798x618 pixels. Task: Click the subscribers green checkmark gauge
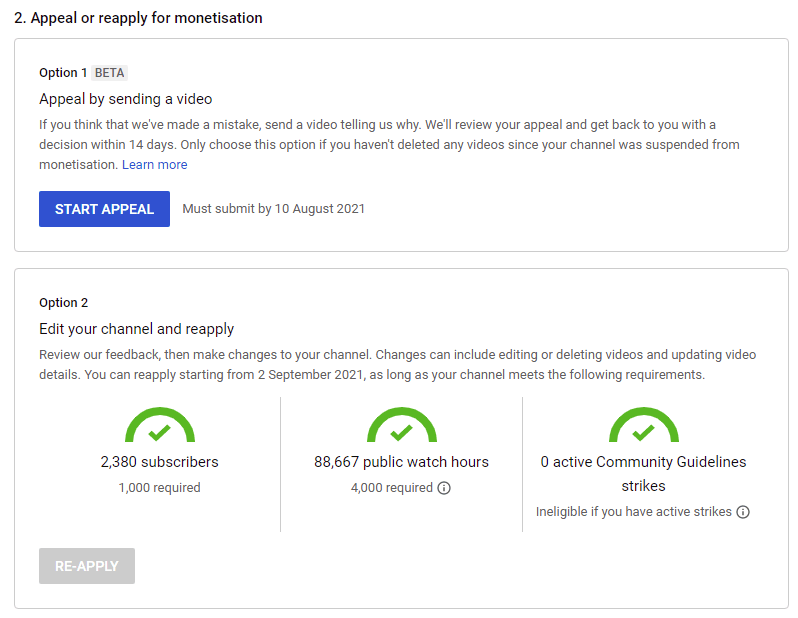click(160, 425)
